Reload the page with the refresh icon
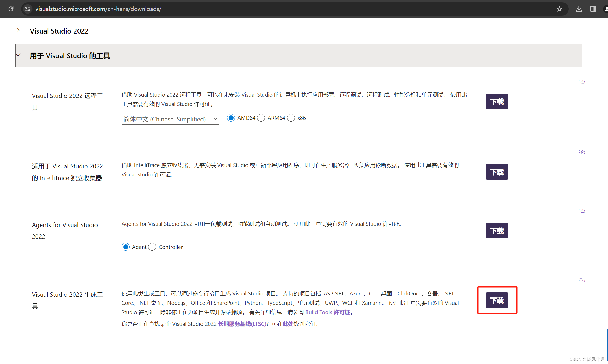Viewport: 608px width, 364px height. tap(11, 9)
